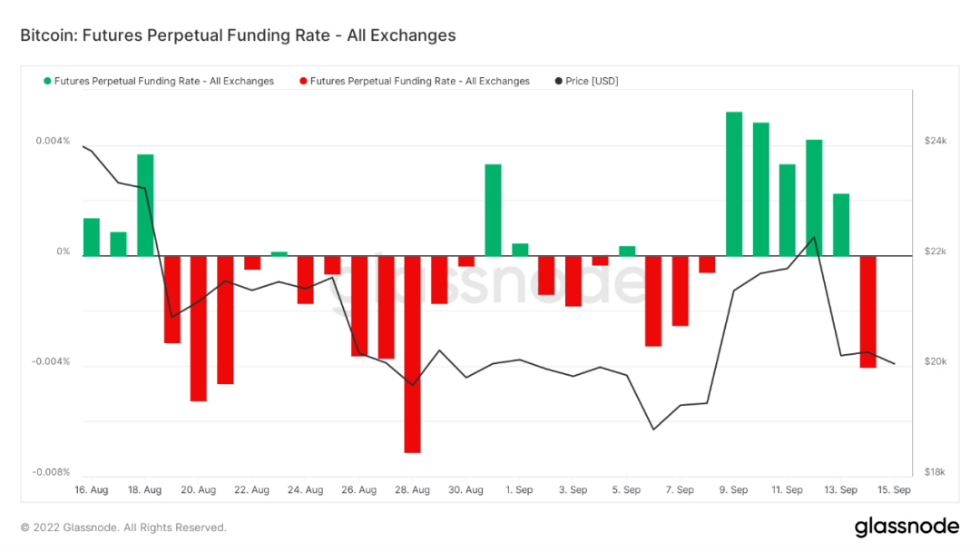Image resolution: width=980 pixels, height=552 pixels.
Task: Click the 16. Aug date label
Action: (91, 490)
